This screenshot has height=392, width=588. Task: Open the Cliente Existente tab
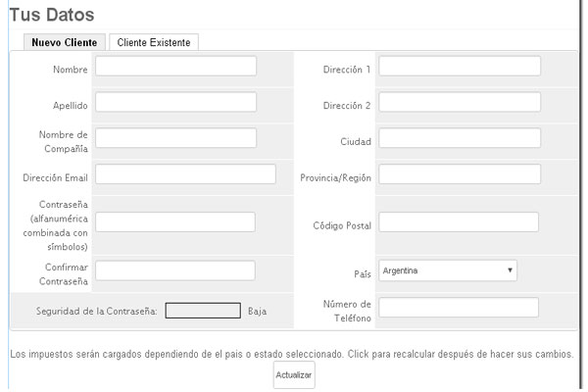click(154, 42)
